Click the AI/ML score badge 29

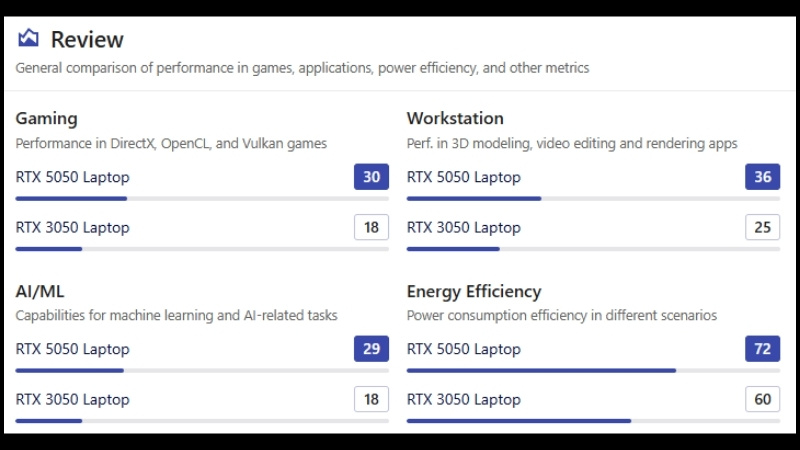tap(371, 348)
